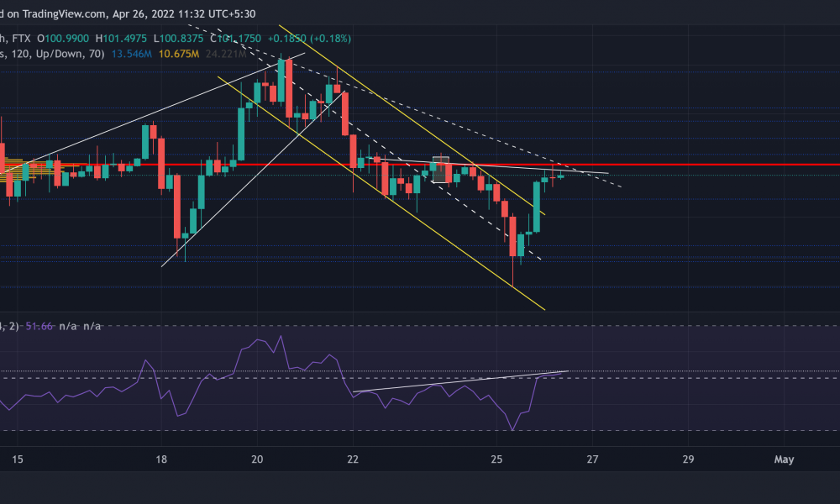Click the date label 27 on time axis

click(x=592, y=459)
